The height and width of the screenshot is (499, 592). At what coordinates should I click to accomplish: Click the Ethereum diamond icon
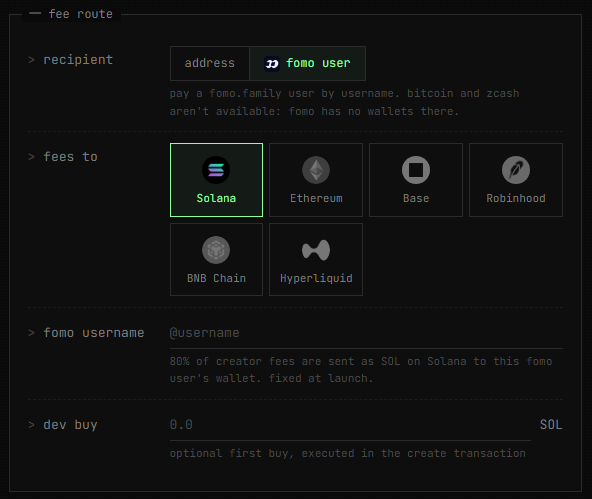point(316,170)
